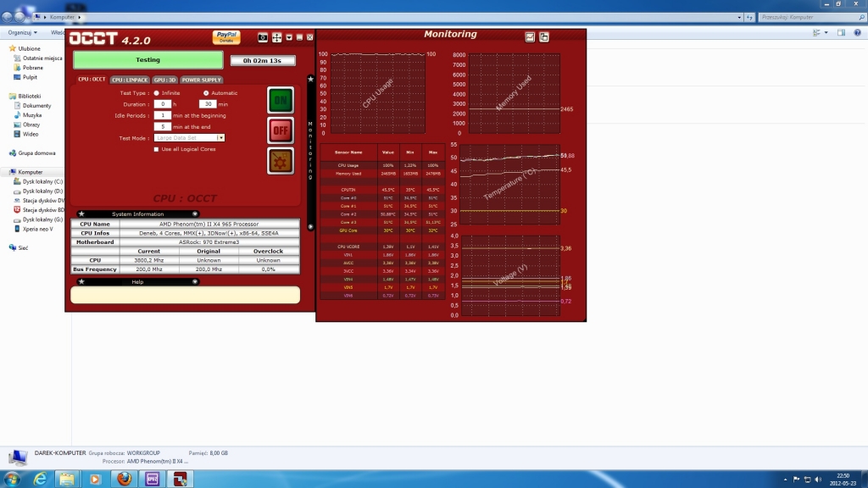
Task: Click the idle minutes at the end field
Action: coord(162,127)
